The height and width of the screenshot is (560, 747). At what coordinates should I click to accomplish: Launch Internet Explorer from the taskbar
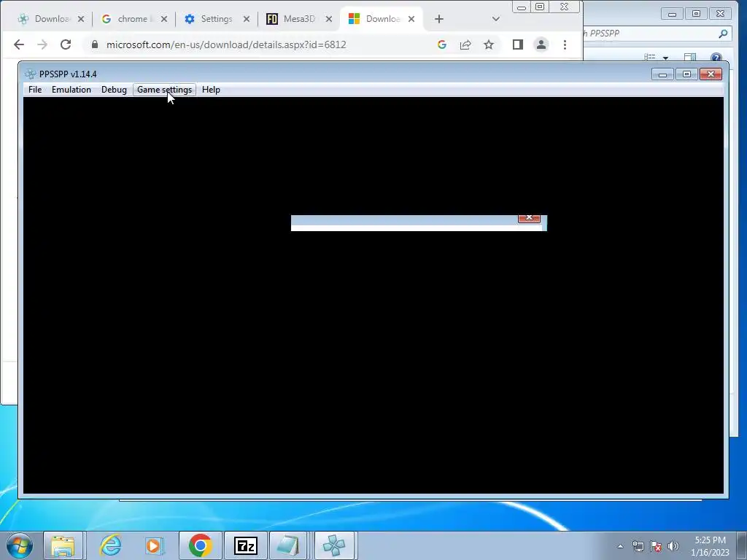tap(111, 545)
